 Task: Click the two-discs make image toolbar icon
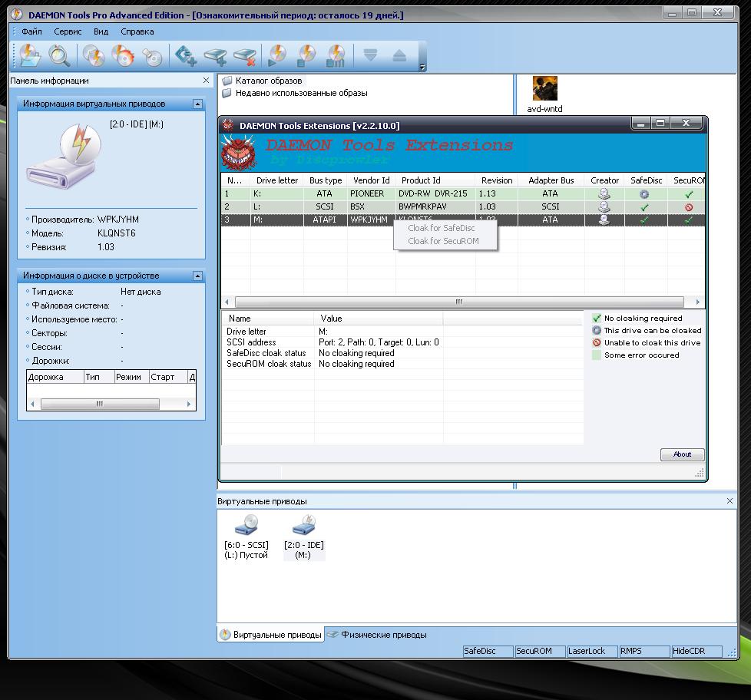click(94, 55)
